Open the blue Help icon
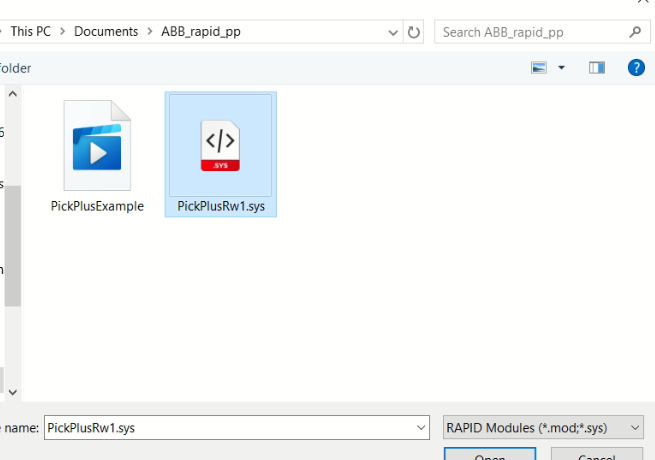 (x=636, y=67)
